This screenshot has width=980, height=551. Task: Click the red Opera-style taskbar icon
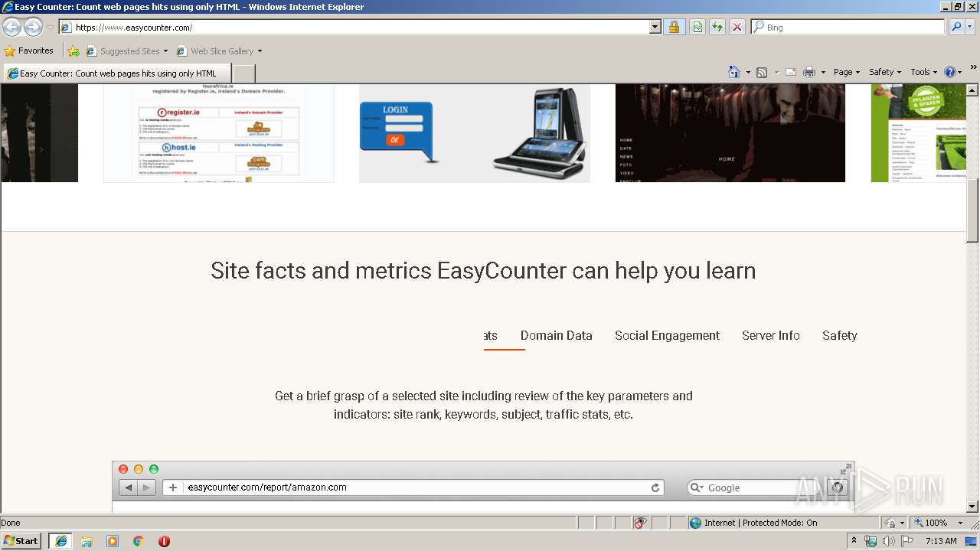[x=164, y=541]
